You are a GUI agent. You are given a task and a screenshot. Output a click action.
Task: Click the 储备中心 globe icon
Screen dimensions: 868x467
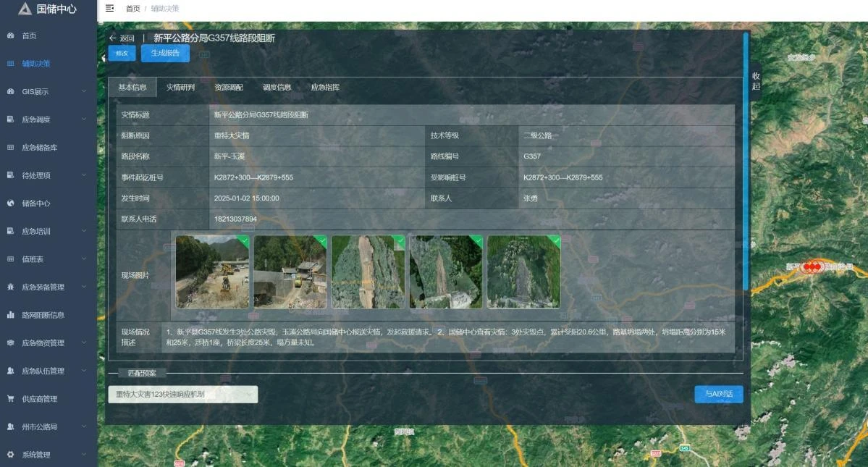11,203
